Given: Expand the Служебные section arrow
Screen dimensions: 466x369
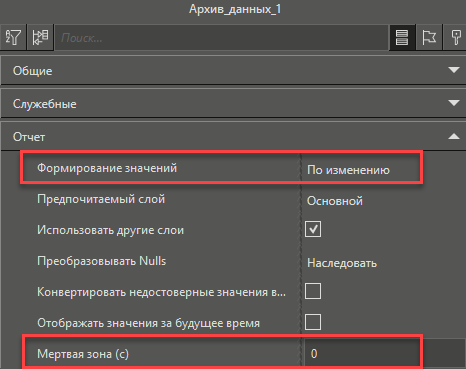Looking at the screenshot, I should click(454, 103).
